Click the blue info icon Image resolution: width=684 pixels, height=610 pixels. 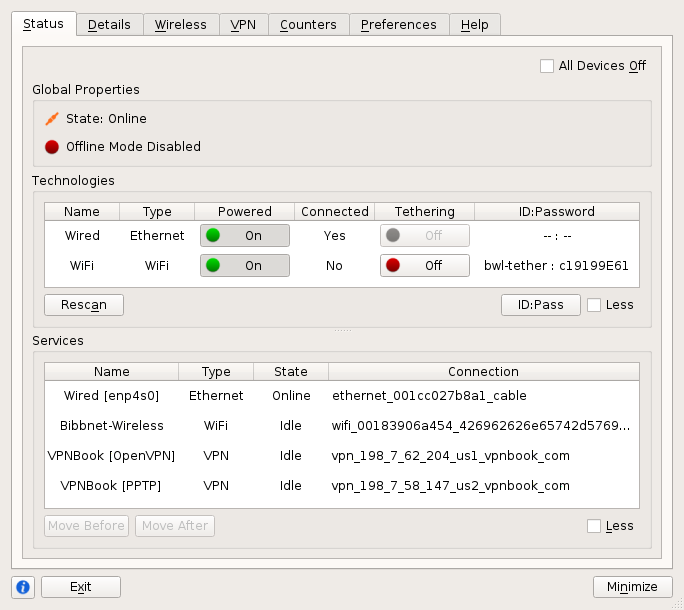click(23, 587)
